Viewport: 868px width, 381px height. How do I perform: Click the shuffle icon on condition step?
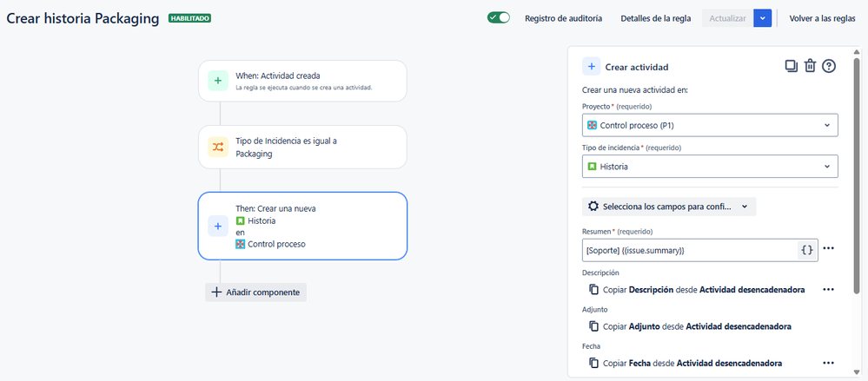(217, 147)
